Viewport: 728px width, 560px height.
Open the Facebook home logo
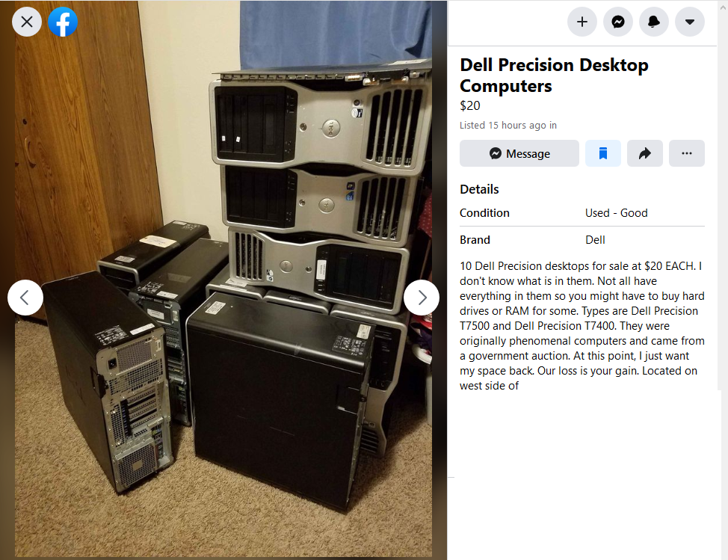63,22
